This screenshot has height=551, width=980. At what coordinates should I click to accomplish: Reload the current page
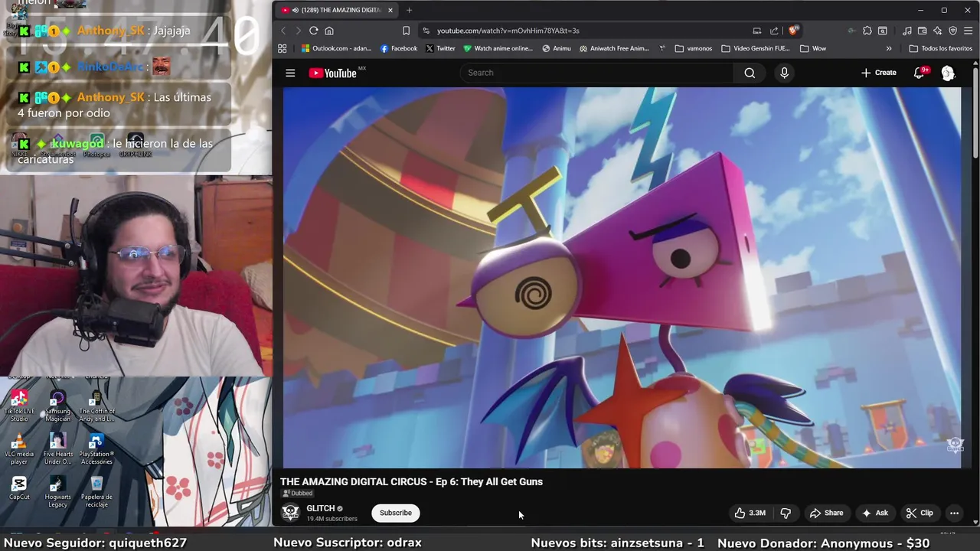[313, 31]
